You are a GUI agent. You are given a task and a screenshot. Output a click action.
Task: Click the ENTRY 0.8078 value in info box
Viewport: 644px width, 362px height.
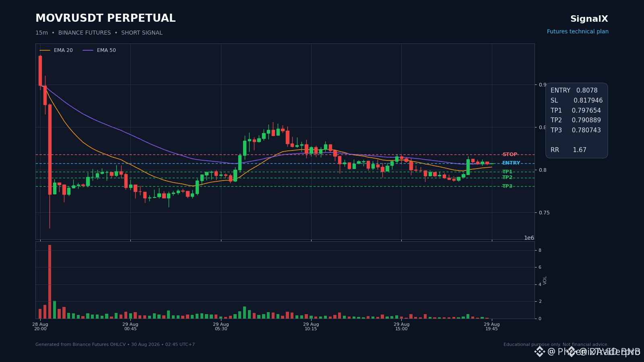574,90
